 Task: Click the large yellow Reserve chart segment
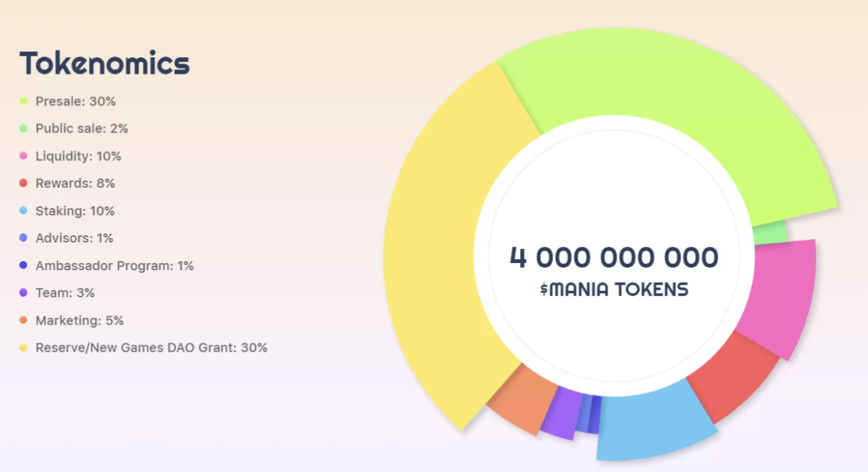point(441,250)
